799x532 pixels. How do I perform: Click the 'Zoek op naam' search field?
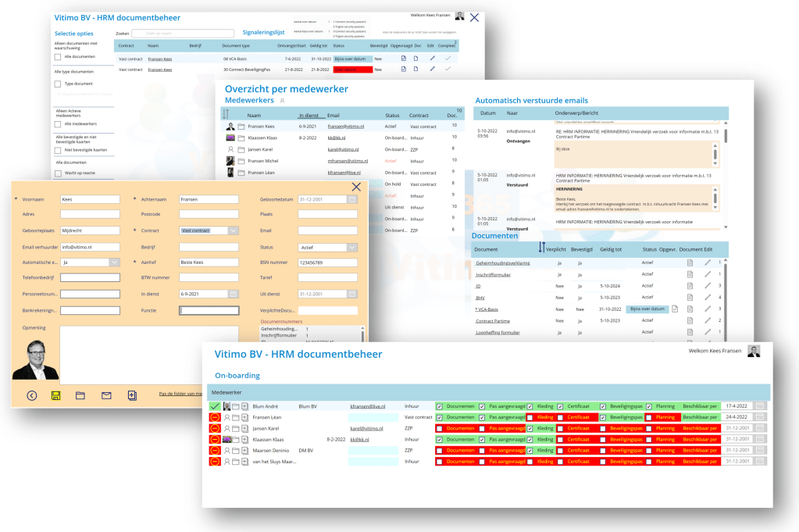point(183,34)
